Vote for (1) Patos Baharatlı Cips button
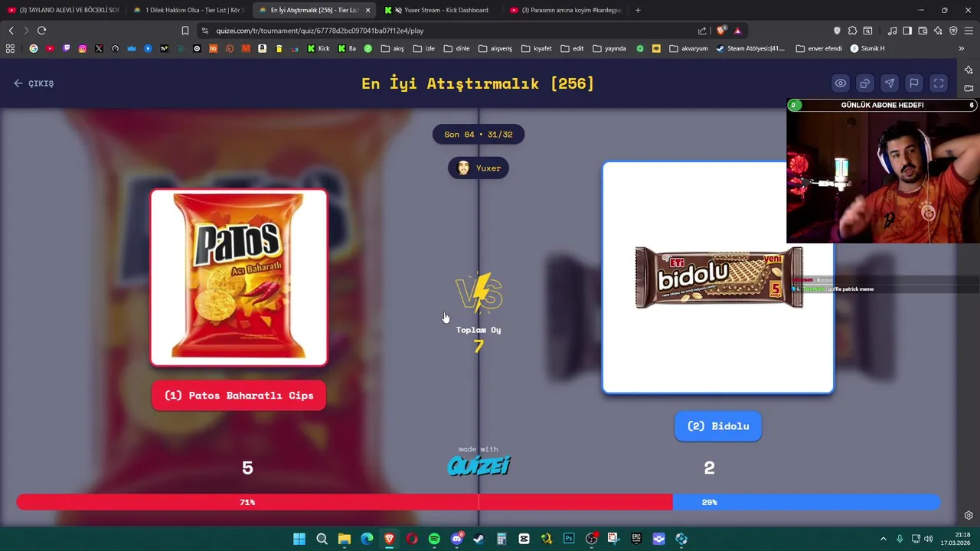This screenshot has height=551, width=980. point(239,396)
